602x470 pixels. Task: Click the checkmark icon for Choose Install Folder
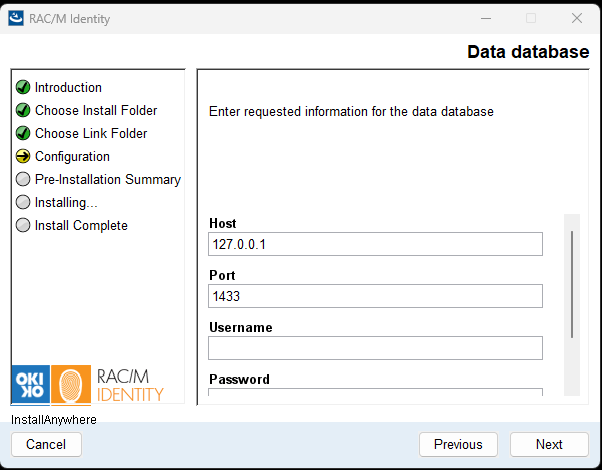coord(23,111)
